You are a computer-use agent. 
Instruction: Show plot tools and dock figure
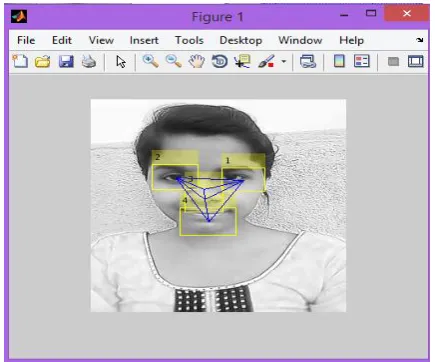pos(415,61)
